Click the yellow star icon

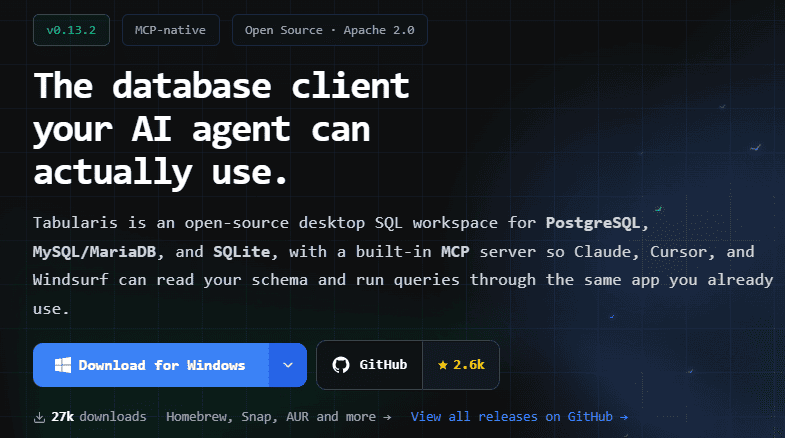coord(443,365)
